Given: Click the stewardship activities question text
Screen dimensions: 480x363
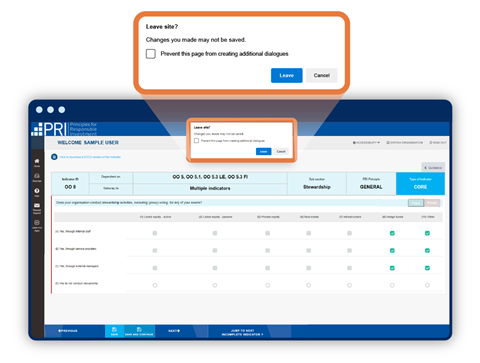Looking at the screenshot, I should coord(129,203).
